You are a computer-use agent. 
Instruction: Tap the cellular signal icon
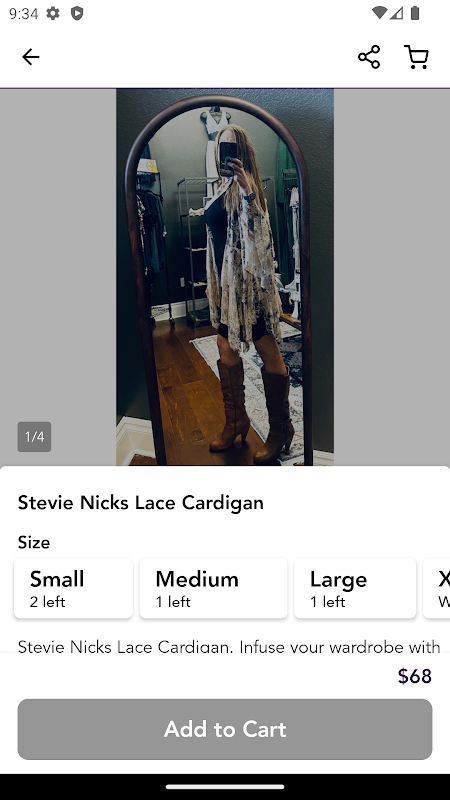pos(396,13)
